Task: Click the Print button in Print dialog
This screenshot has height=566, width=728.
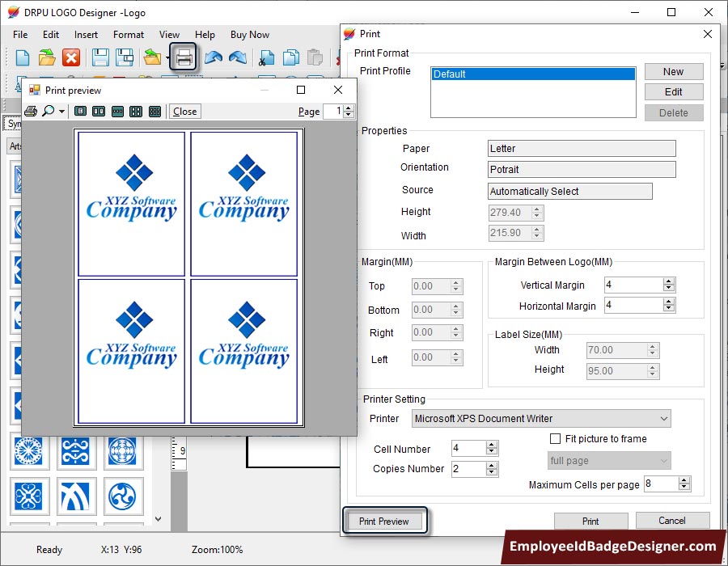Action: coord(590,522)
